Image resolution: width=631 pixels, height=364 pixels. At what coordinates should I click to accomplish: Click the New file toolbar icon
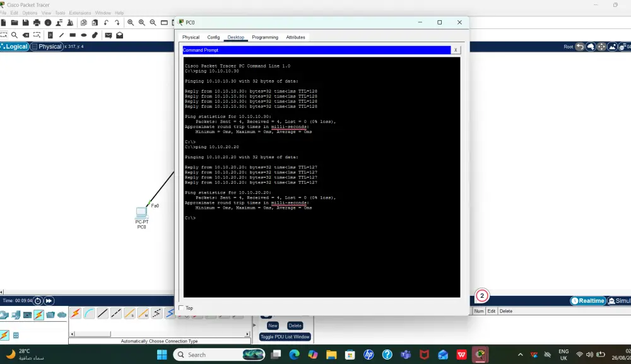coord(4,23)
